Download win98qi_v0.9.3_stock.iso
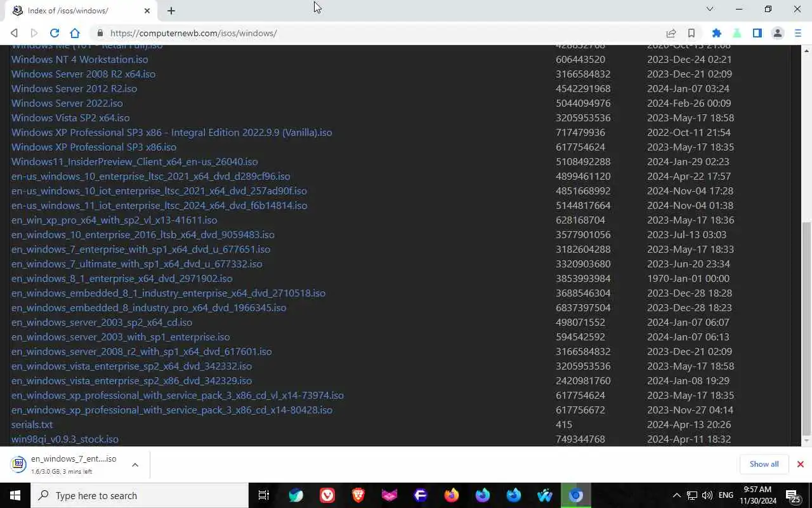The height and width of the screenshot is (508, 812). (65, 439)
